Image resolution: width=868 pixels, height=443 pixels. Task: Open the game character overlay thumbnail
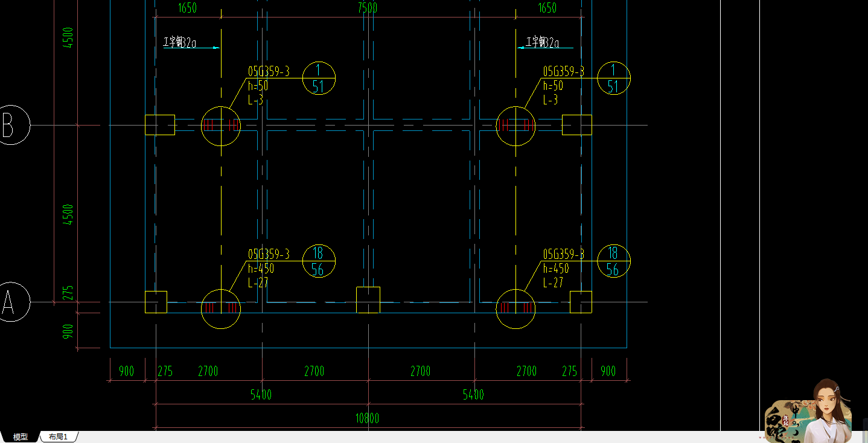click(x=808, y=410)
